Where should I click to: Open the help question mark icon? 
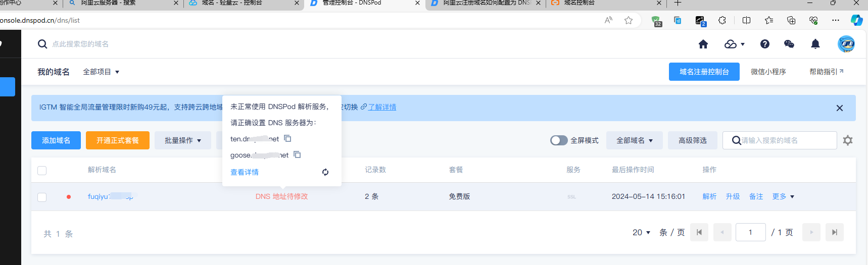[x=764, y=44]
